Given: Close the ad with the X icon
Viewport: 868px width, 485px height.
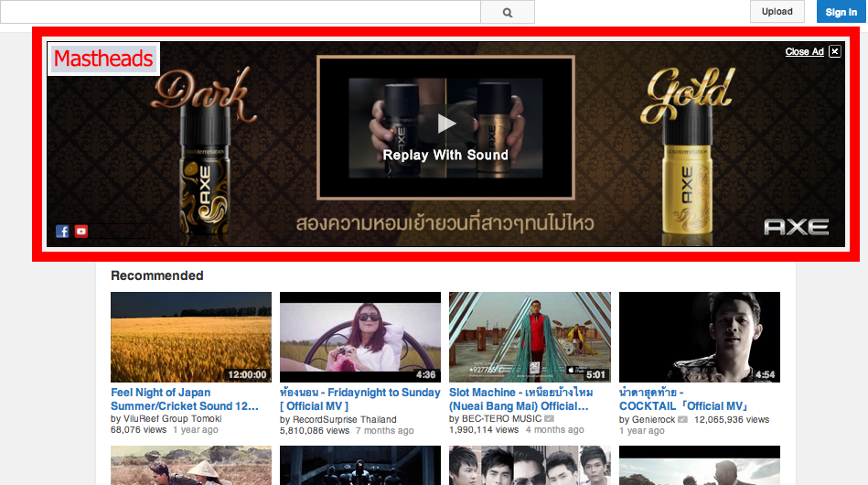Looking at the screenshot, I should pos(835,51).
